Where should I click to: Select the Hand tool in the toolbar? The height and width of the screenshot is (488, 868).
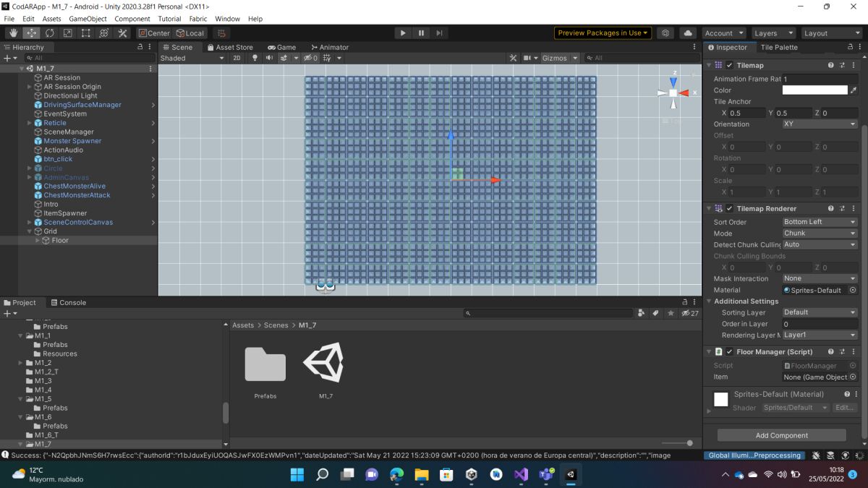pyautogui.click(x=13, y=33)
